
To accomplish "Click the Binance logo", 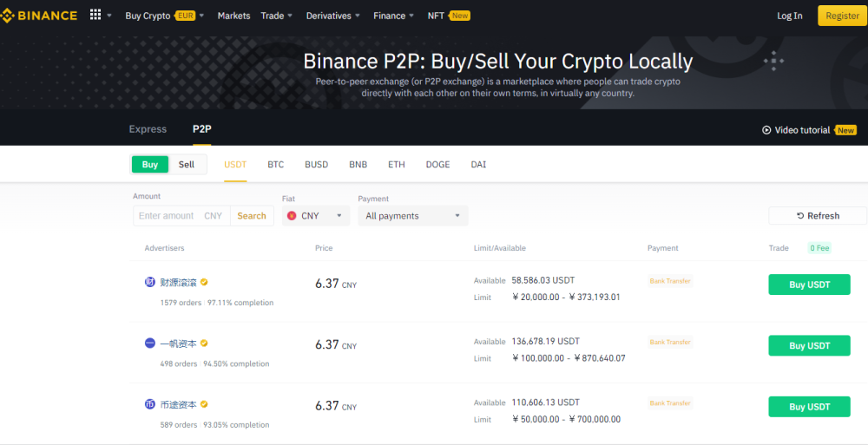I will pyautogui.click(x=39, y=16).
